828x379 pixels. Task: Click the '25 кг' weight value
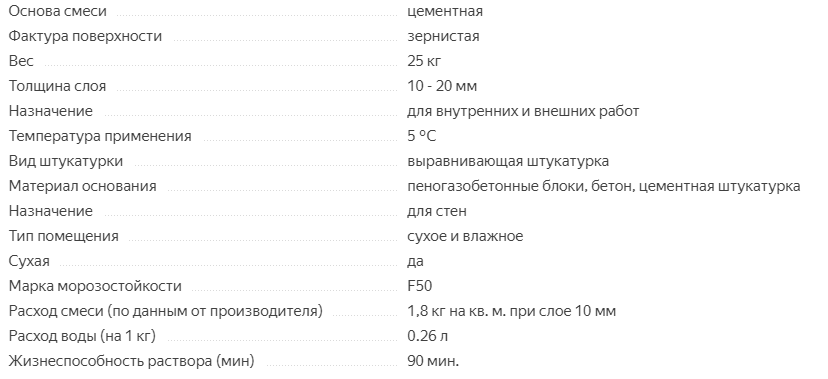(x=424, y=61)
